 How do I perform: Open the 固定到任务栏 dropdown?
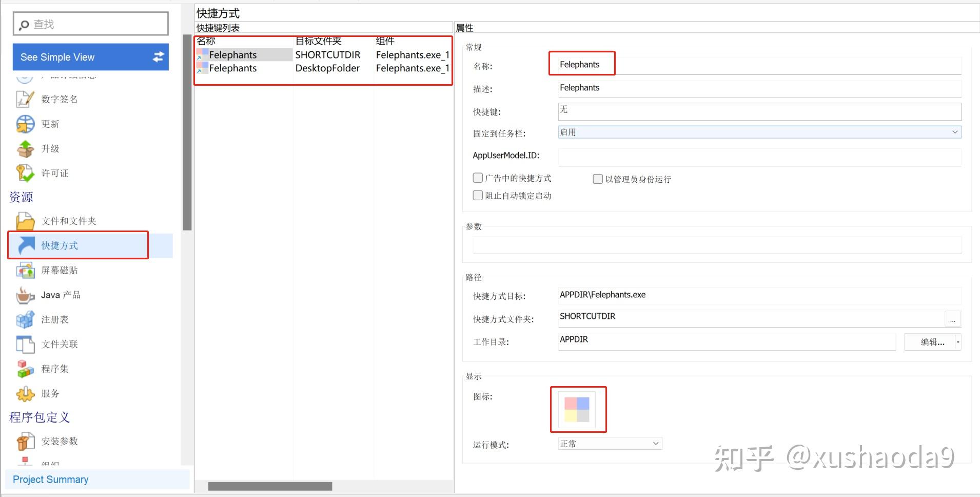click(x=955, y=132)
